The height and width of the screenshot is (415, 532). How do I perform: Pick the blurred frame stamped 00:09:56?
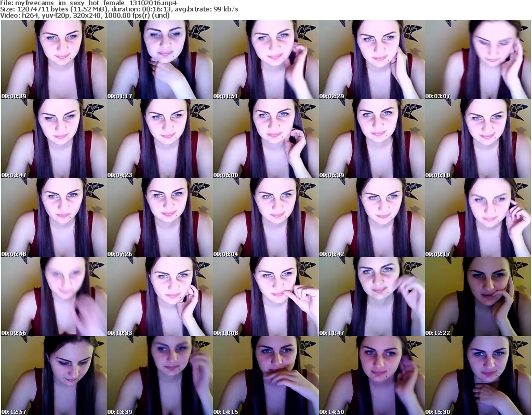pyautogui.click(x=54, y=297)
